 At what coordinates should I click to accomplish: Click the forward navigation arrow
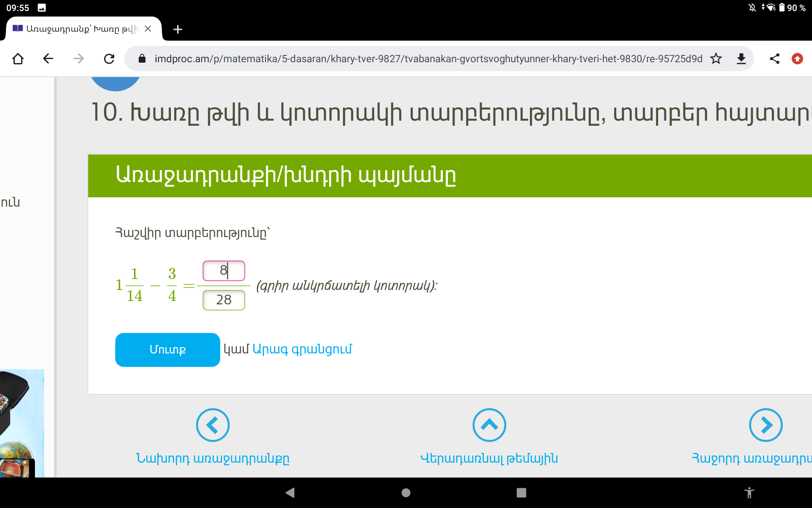click(x=79, y=58)
